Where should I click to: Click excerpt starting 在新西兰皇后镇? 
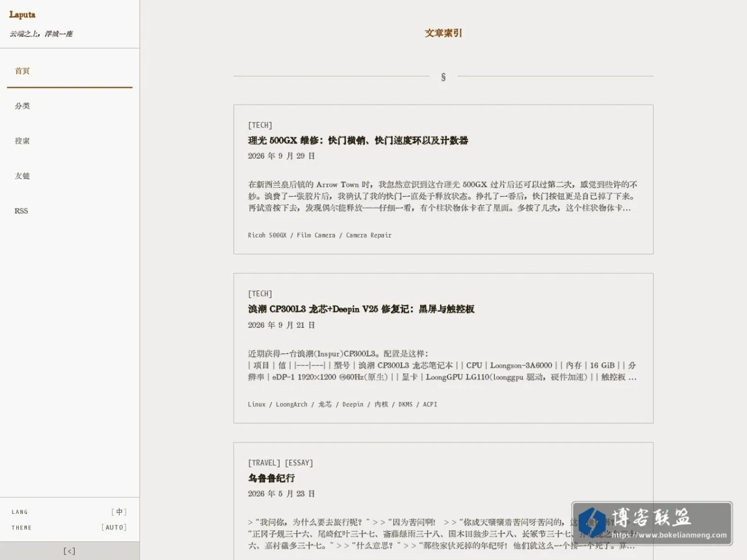pos(443,196)
